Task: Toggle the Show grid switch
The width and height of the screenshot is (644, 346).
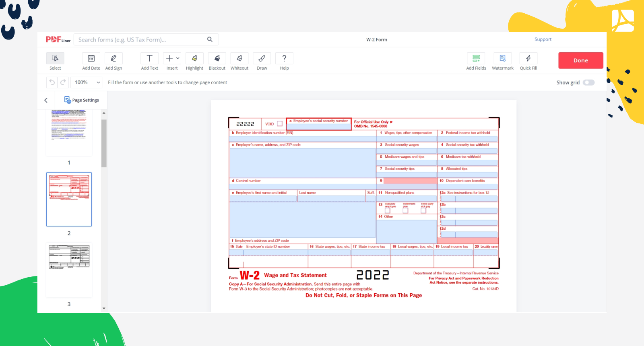Action: pos(588,82)
